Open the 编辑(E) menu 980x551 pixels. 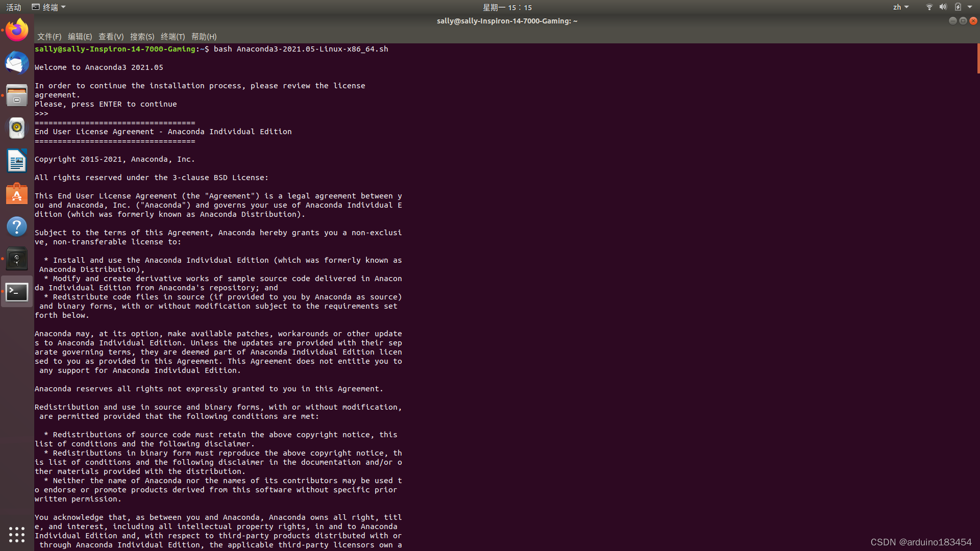(80, 37)
